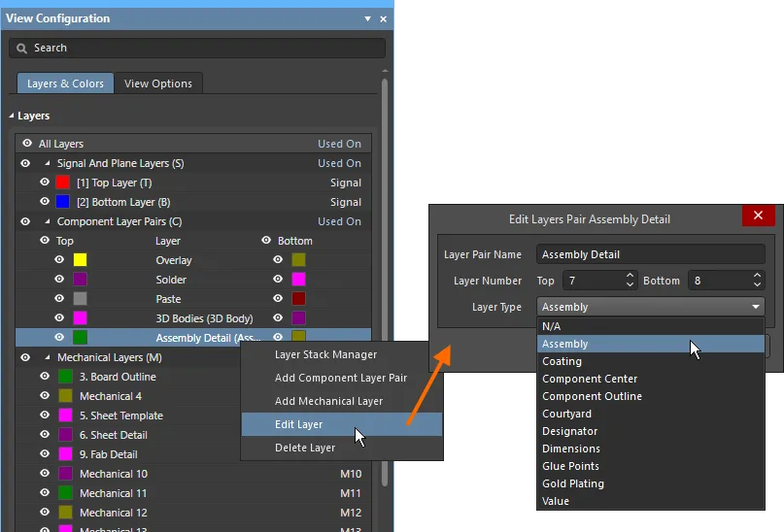Screen dimensions: 784x532
Task: Hide the top Overlay layer
Action: (x=59, y=260)
